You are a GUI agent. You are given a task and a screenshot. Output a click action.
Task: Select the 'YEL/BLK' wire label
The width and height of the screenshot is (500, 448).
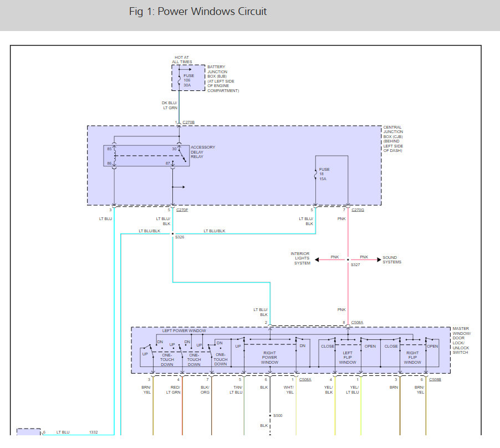(329, 390)
